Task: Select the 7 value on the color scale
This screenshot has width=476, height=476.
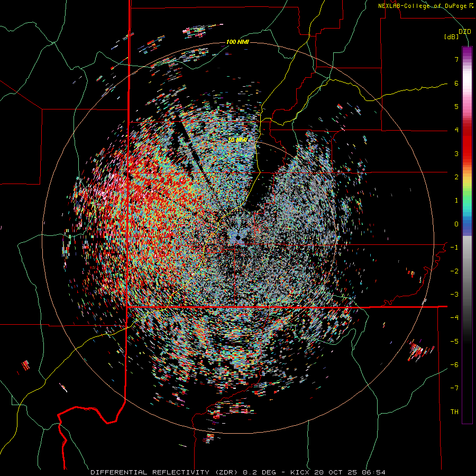Action: tap(456, 59)
